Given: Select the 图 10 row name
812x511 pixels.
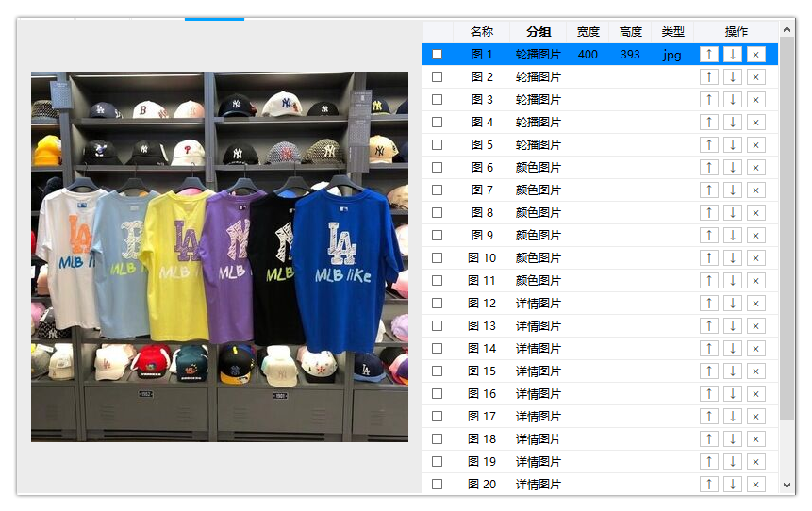Looking at the screenshot, I should tap(482, 257).
